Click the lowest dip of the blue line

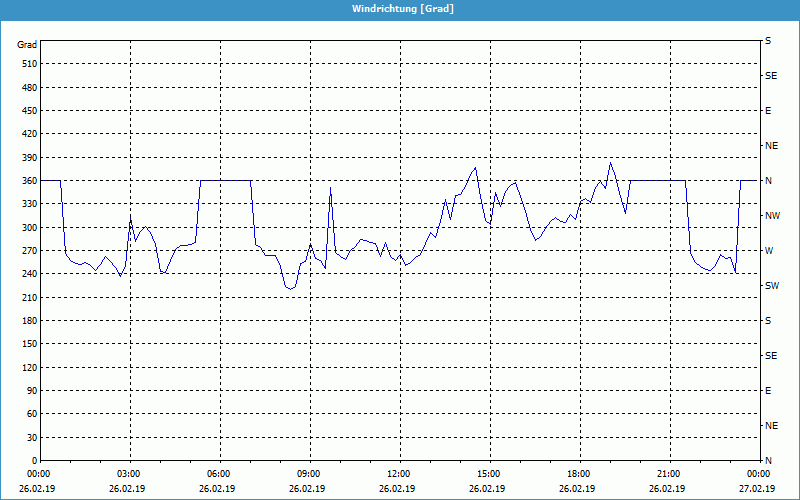[290, 289]
